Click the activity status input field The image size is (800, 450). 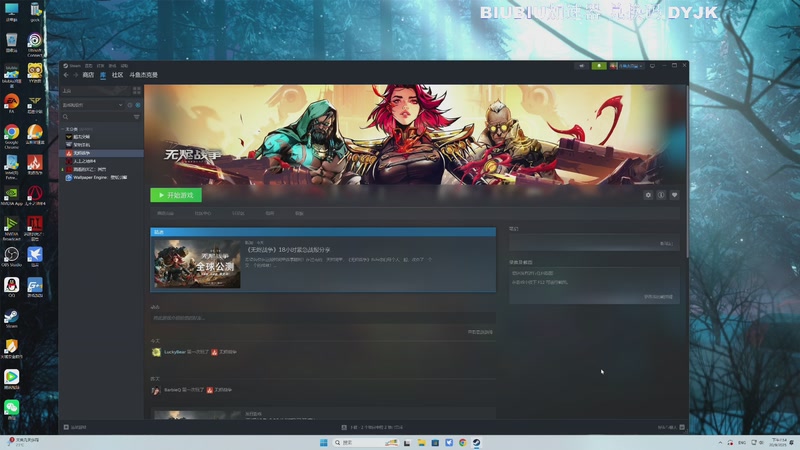322,318
